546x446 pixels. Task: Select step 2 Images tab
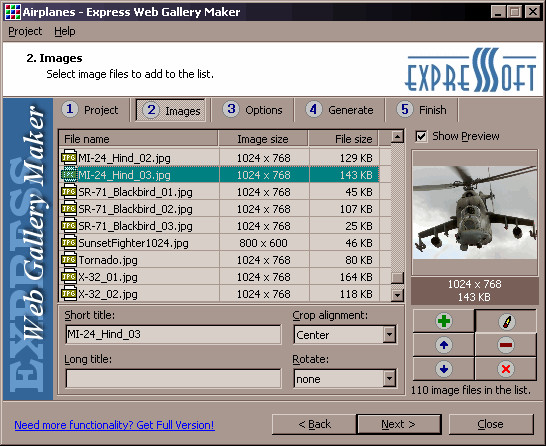pyautogui.click(x=171, y=110)
